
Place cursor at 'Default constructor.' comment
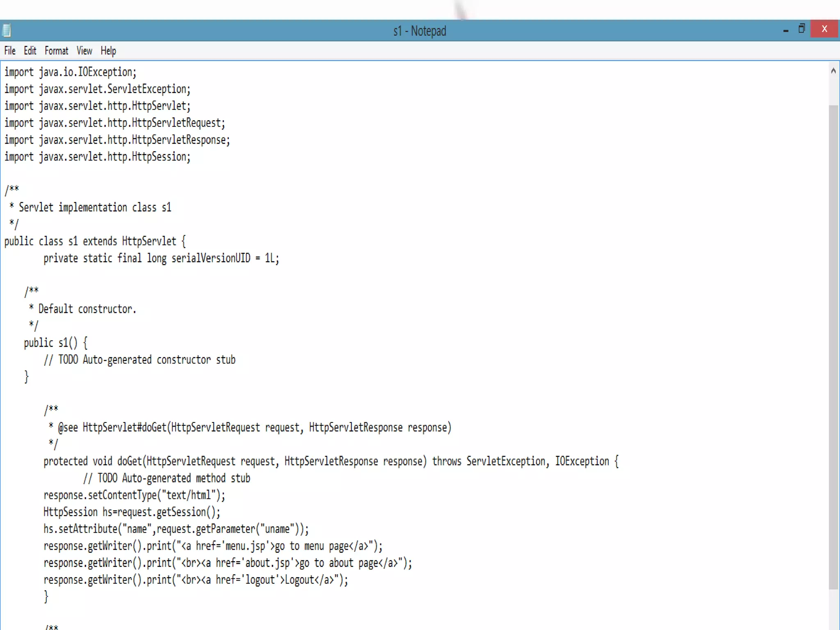pos(87,309)
